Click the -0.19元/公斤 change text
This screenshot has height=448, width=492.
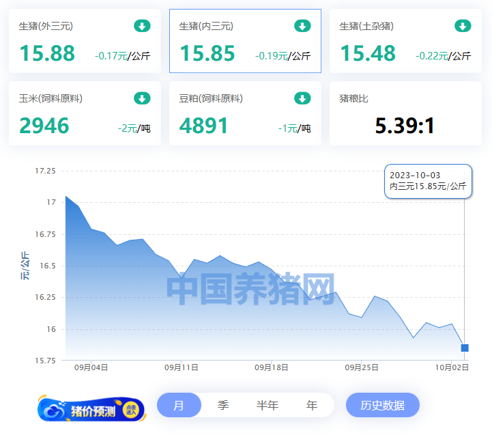pyautogui.click(x=283, y=56)
